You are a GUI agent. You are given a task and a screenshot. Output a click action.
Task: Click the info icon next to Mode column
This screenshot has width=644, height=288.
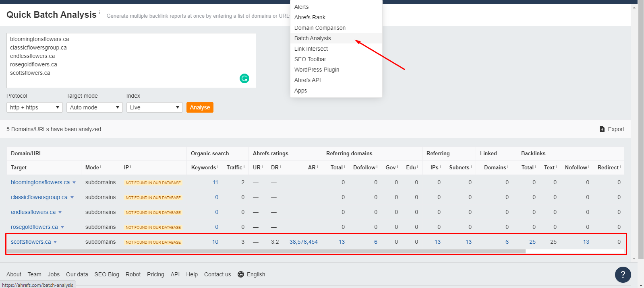101,167
